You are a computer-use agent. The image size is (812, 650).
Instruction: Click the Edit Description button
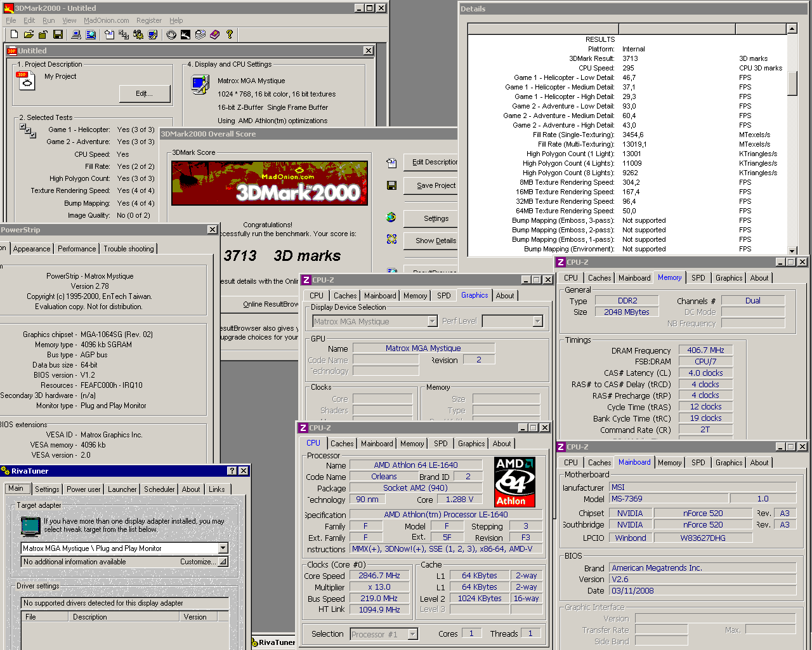pyautogui.click(x=431, y=162)
